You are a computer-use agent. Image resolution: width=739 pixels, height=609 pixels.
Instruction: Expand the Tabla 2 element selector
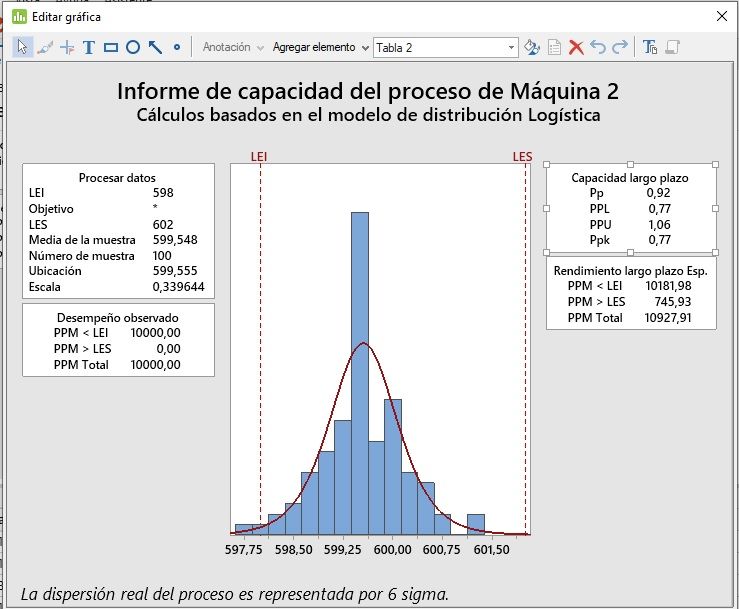pos(512,47)
